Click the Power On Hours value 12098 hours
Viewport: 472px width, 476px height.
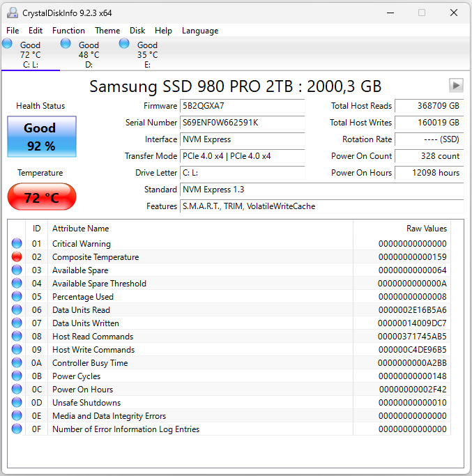click(x=429, y=173)
